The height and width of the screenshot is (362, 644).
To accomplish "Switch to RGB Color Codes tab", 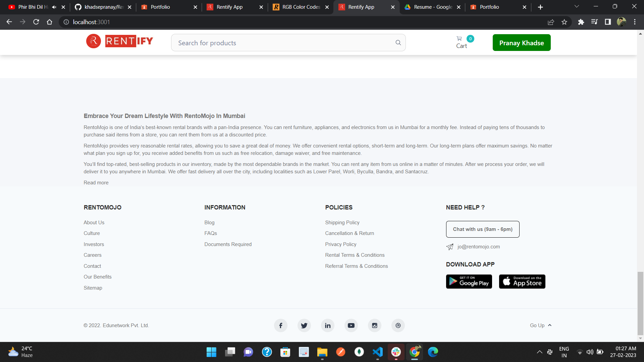I will coord(301,7).
